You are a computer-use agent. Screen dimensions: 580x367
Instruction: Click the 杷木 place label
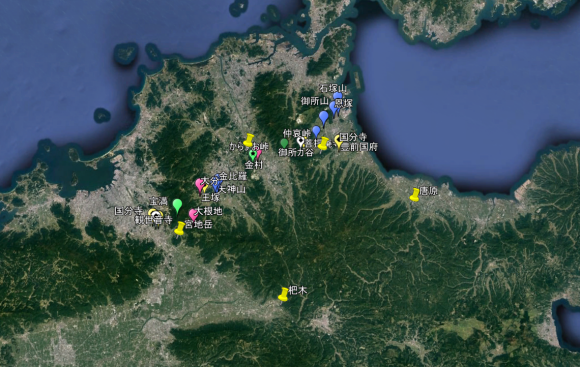click(x=298, y=290)
